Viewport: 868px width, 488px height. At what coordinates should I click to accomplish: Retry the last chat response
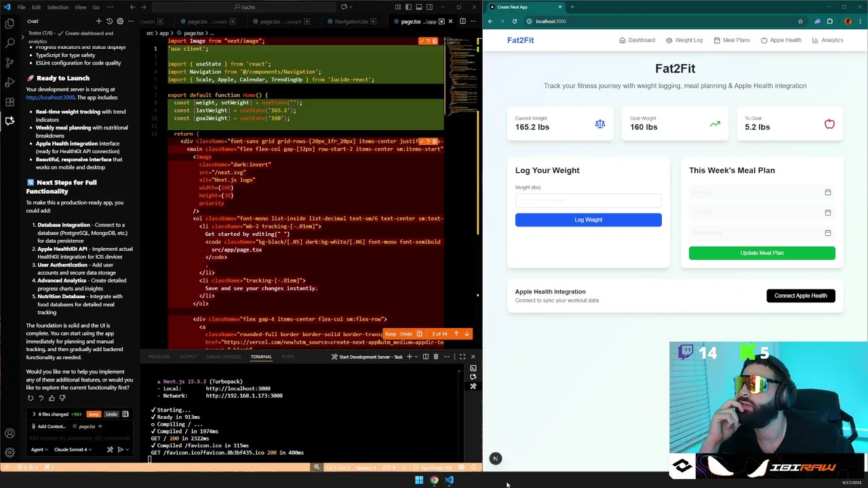(30, 398)
